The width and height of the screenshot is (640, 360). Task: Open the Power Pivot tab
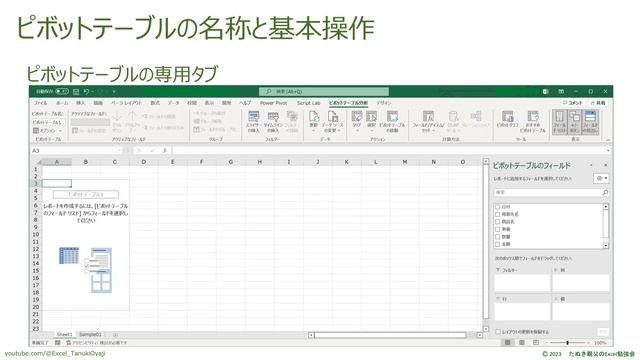coord(273,103)
